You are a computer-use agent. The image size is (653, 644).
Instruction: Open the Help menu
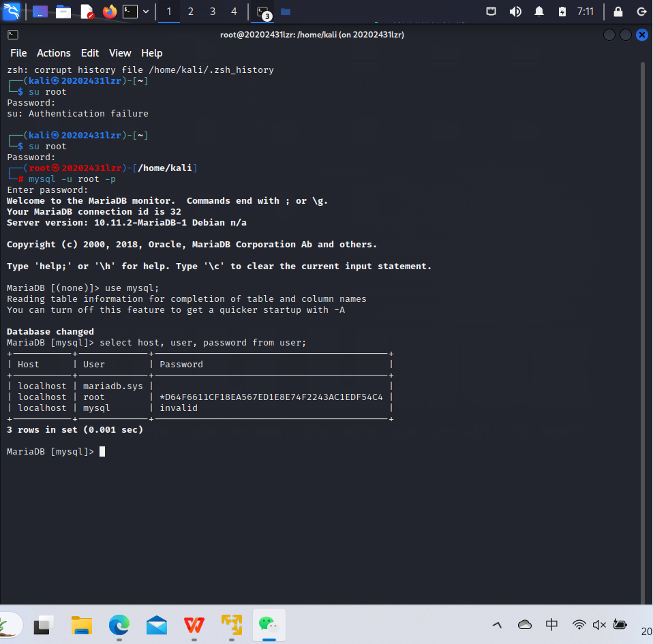[x=151, y=53]
